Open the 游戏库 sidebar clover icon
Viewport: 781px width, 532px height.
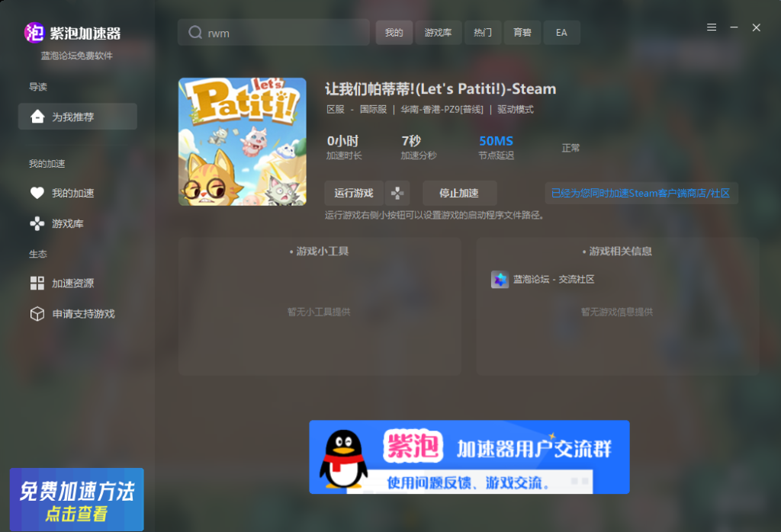click(37, 223)
